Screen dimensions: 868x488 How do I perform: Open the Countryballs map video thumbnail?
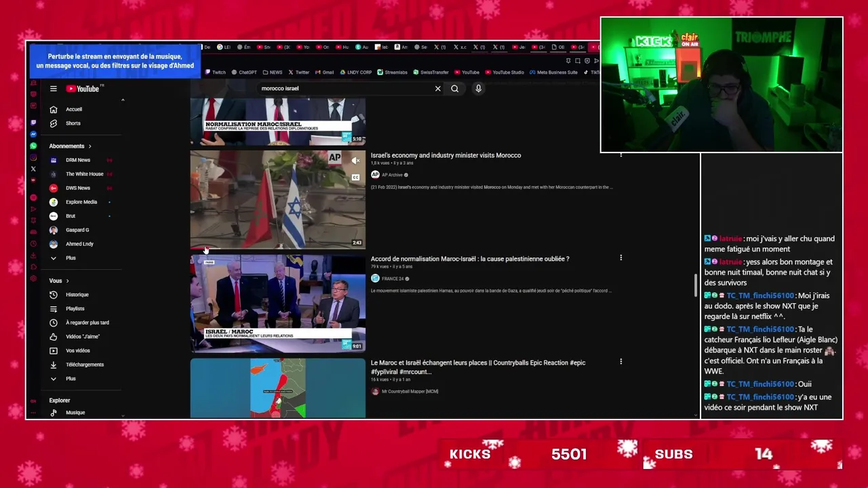[277, 388]
